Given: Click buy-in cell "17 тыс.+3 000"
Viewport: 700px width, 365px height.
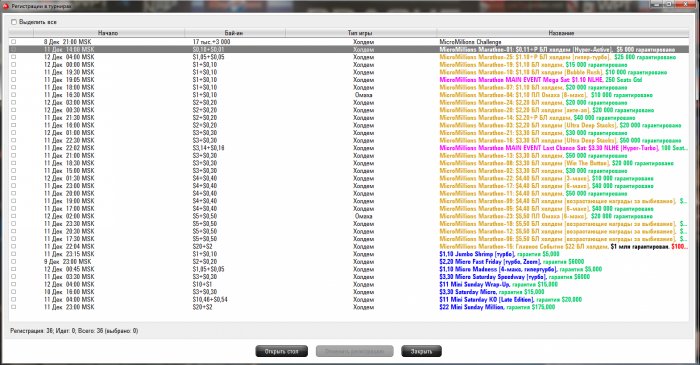Looking at the screenshot, I should pyautogui.click(x=212, y=41).
